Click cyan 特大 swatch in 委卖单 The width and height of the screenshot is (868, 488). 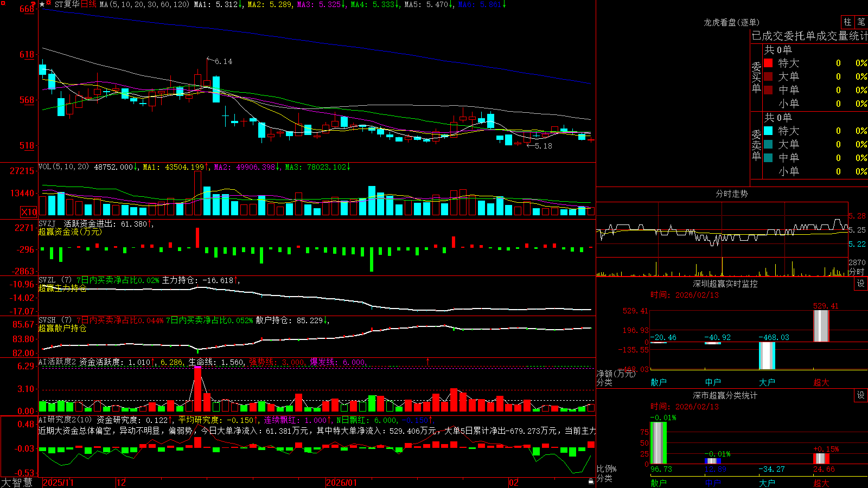[768, 131]
